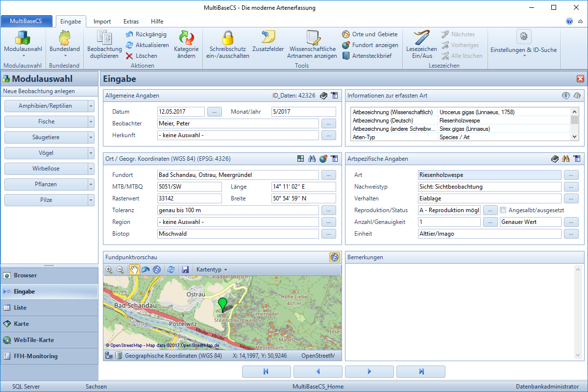Click Aktualisieren in the Aktionen group
The width and height of the screenshot is (588, 392).
pyautogui.click(x=147, y=45)
